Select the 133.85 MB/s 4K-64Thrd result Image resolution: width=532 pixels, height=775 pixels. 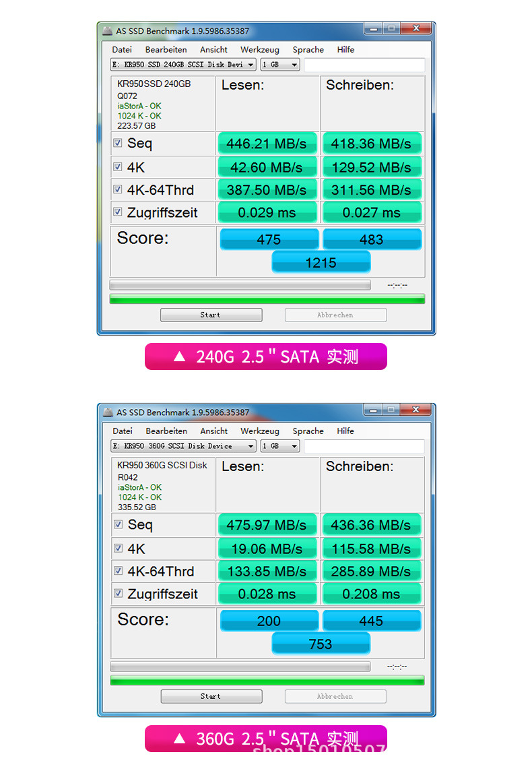(267, 571)
